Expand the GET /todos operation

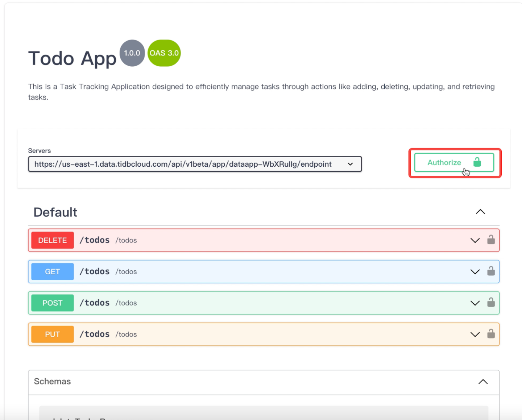[475, 271]
